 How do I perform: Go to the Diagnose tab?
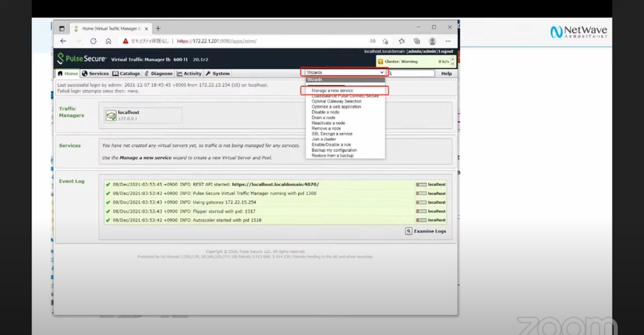tap(158, 74)
